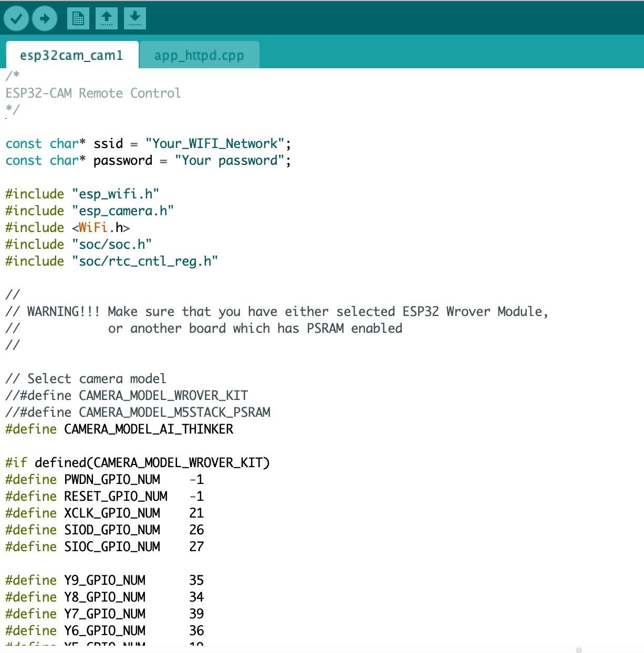
Task: Click the CAMERA_MODEL_AI_THINKER define
Action: coord(119,429)
